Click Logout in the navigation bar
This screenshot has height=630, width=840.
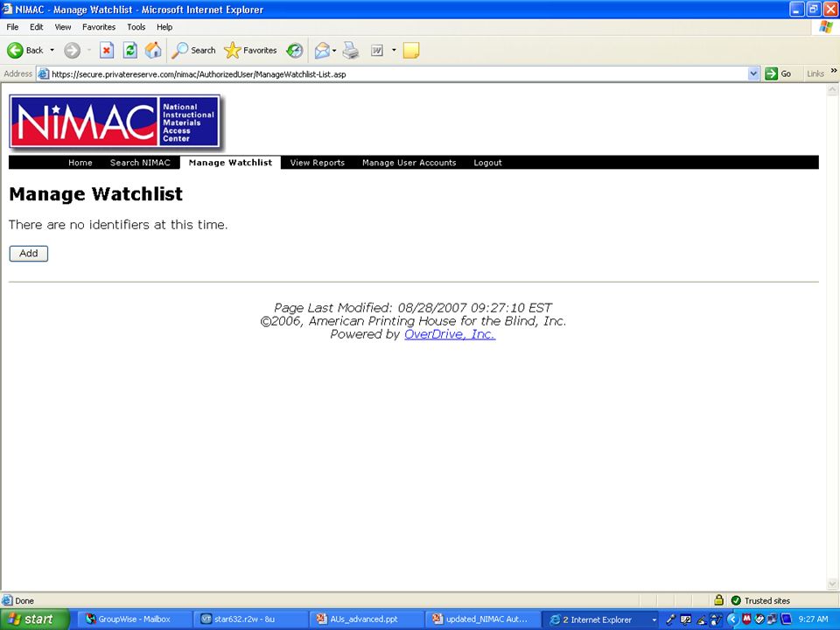point(487,163)
